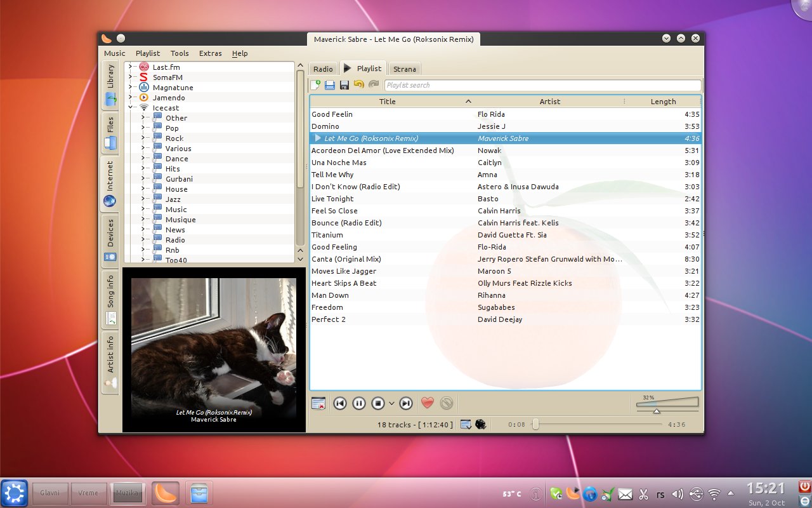This screenshot has height=508, width=812.
Task: Show the Song info sidebar tab
Action: point(110,300)
